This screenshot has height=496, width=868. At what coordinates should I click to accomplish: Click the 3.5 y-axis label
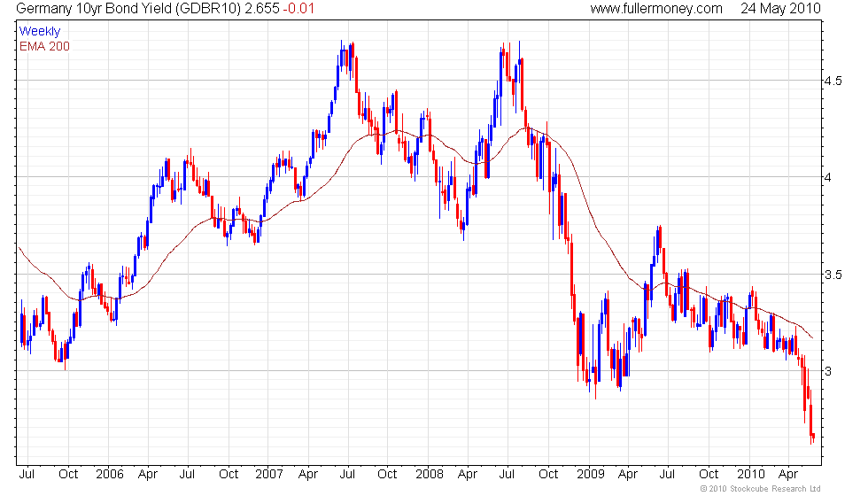833,275
